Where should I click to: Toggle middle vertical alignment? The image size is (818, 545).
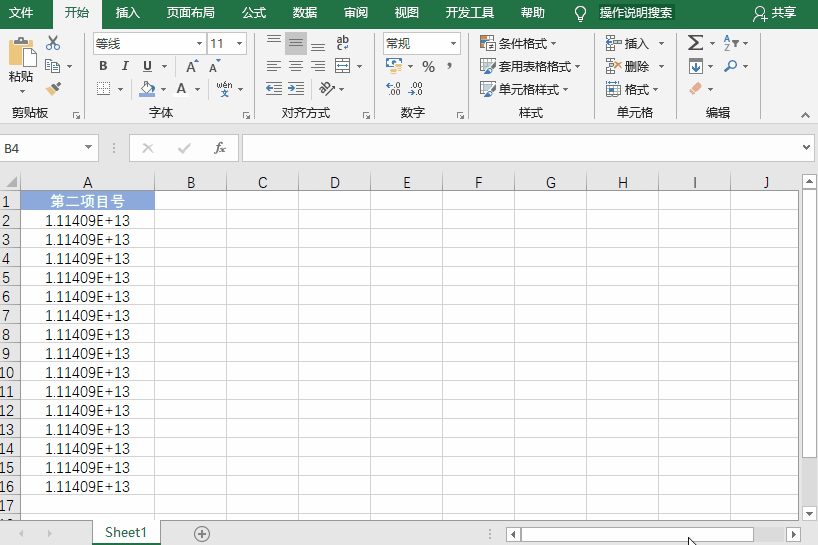point(296,43)
